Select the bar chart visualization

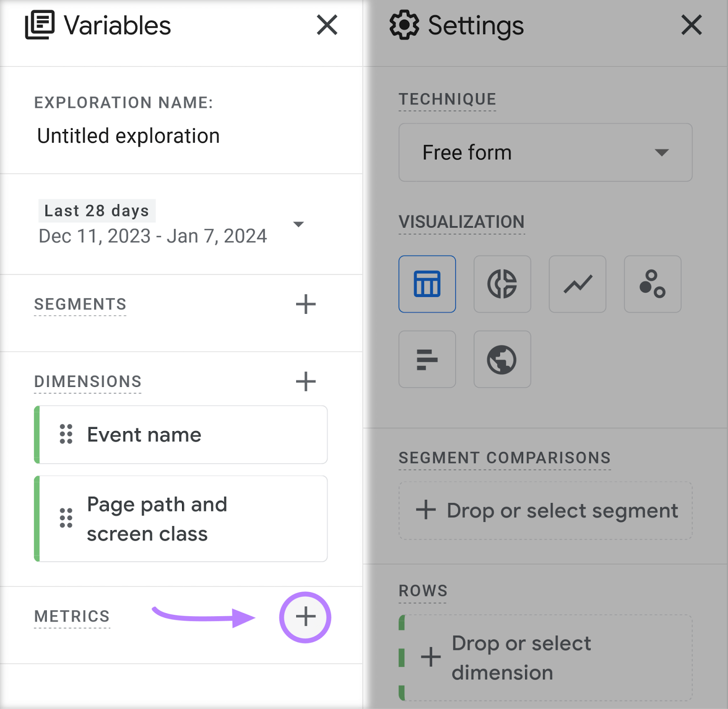pos(427,359)
